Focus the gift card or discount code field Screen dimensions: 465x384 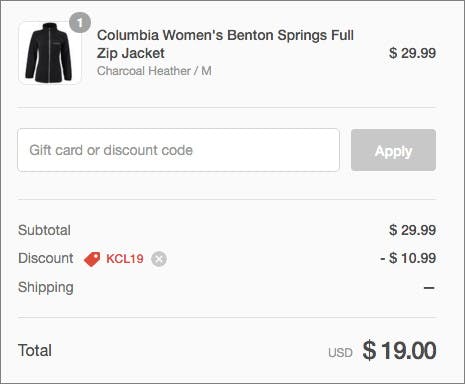178,150
